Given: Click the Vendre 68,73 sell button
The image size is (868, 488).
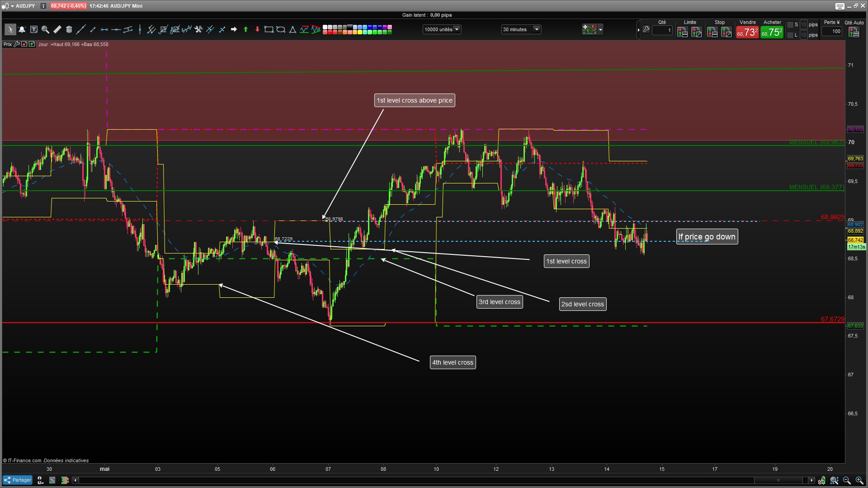Looking at the screenshot, I should click(747, 32).
